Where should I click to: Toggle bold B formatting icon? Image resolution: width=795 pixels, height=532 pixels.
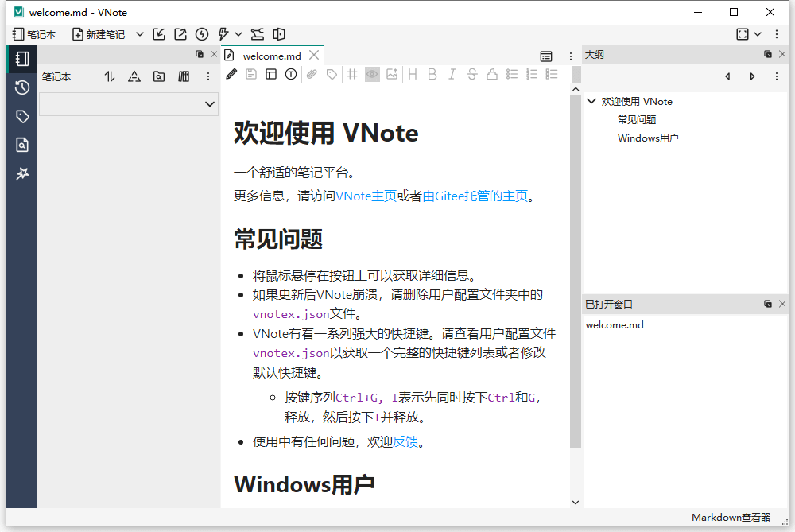[432, 75]
